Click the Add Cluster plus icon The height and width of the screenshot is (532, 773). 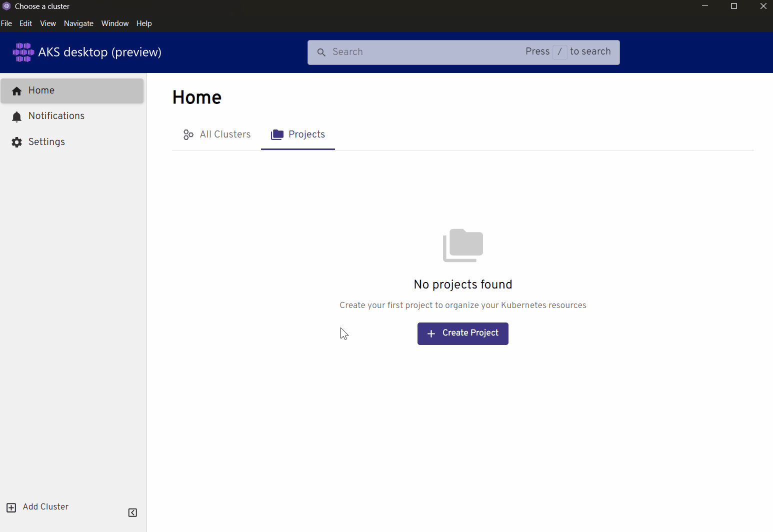(x=11, y=507)
